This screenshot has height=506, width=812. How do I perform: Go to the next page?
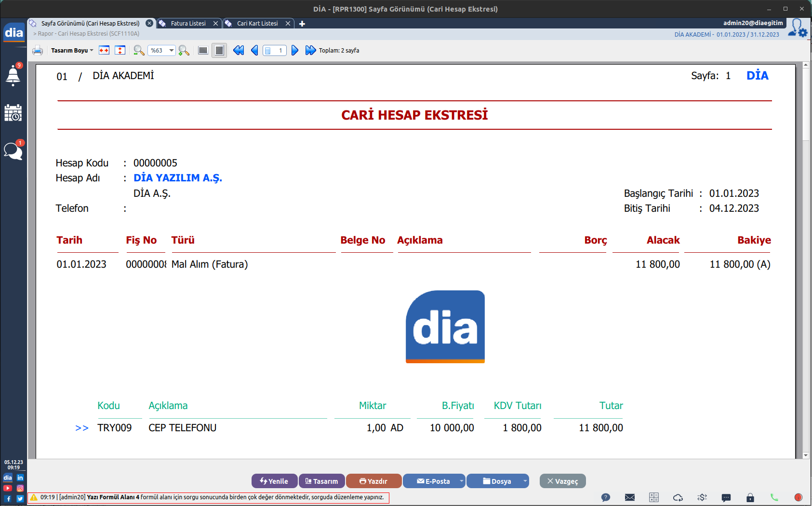click(295, 51)
